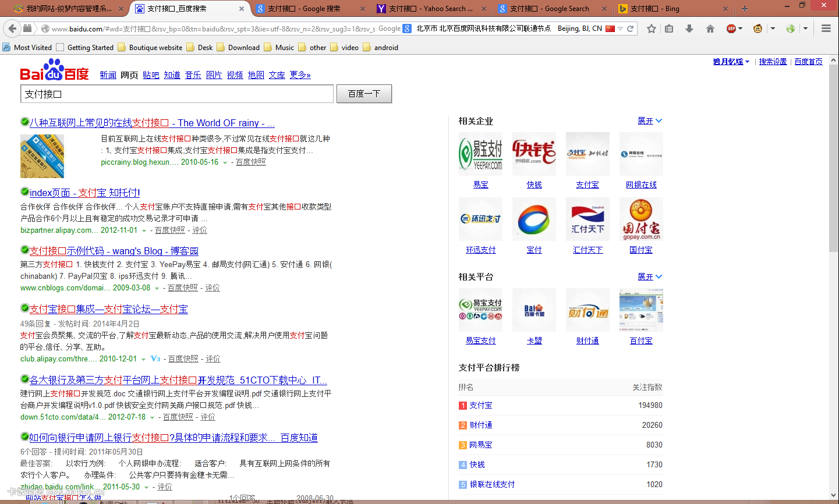The height and width of the screenshot is (504, 839).
Task: Open the Music bookmark folder
Action: pyautogui.click(x=279, y=48)
